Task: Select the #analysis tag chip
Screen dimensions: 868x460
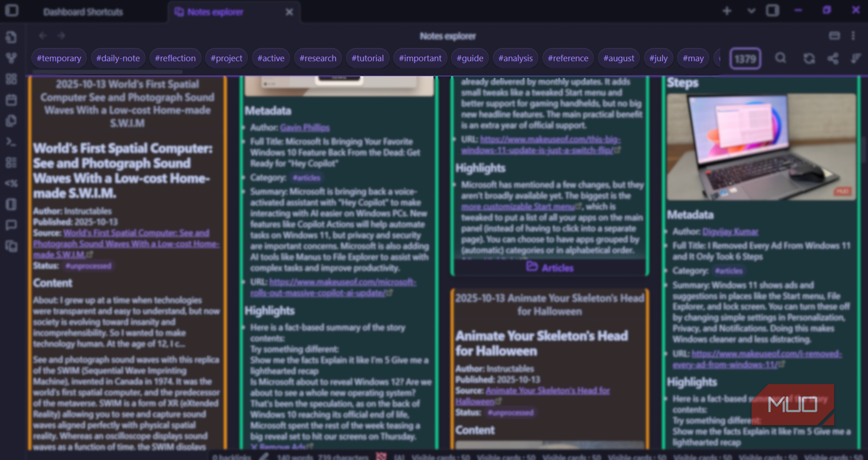Action: pos(516,58)
